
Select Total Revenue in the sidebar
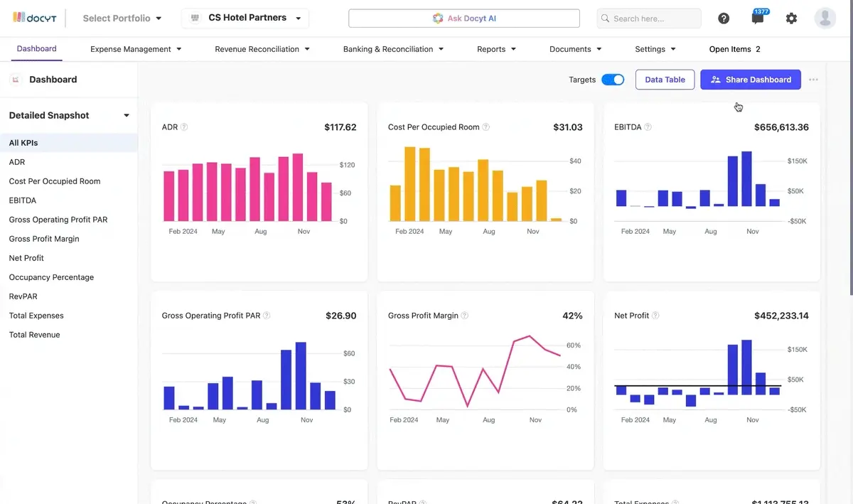pos(68,335)
